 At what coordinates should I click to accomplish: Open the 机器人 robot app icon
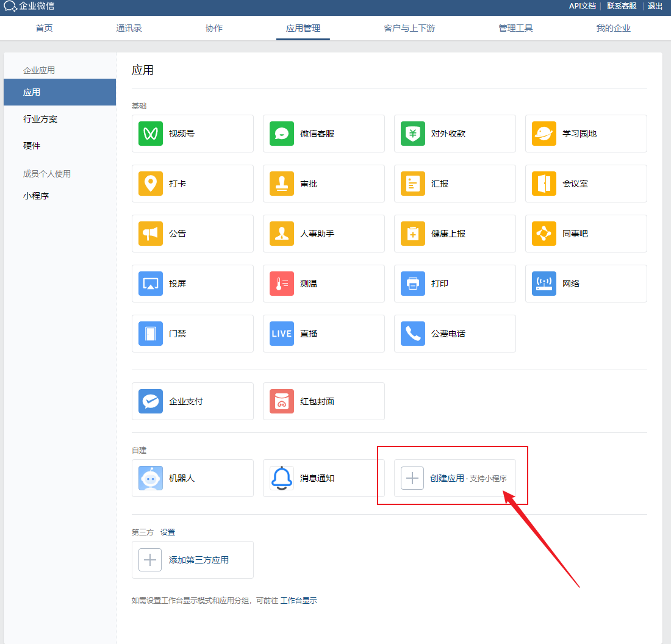pos(150,478)
